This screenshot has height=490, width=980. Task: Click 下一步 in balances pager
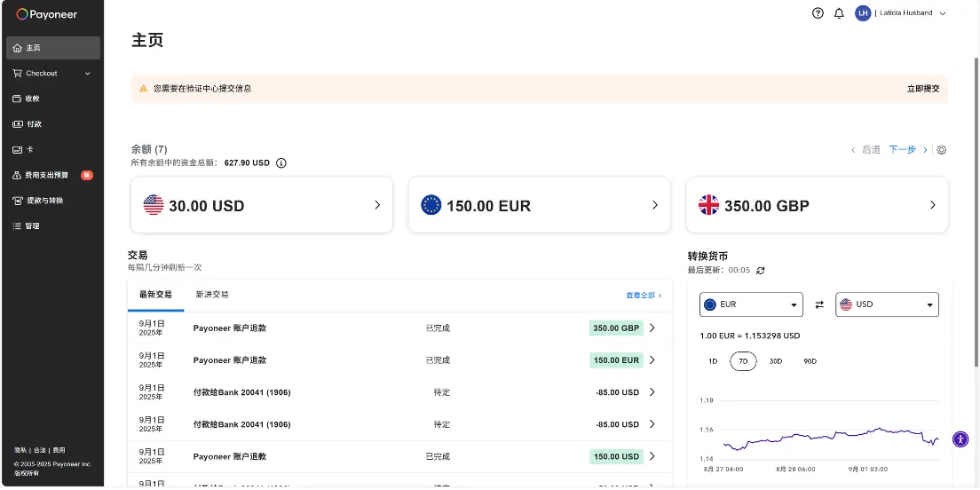(x=902, y=150)
